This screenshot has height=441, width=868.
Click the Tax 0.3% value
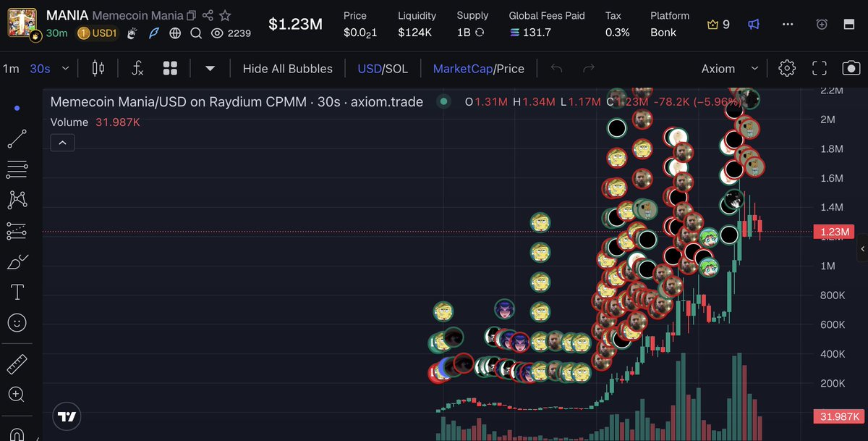(x=617, y=33)
